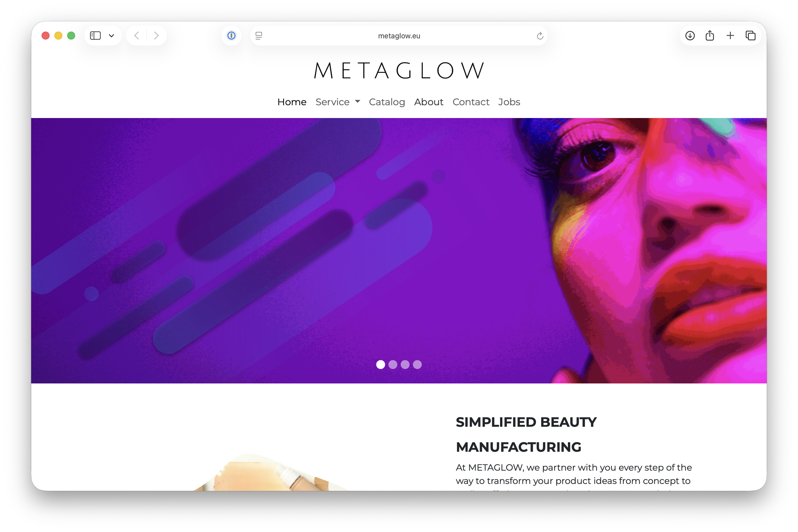Viewport: 798px width, 532px height.
Task: Click the Reader view icon in address bar
Action: pyautogui.click(x=259, y=36)
